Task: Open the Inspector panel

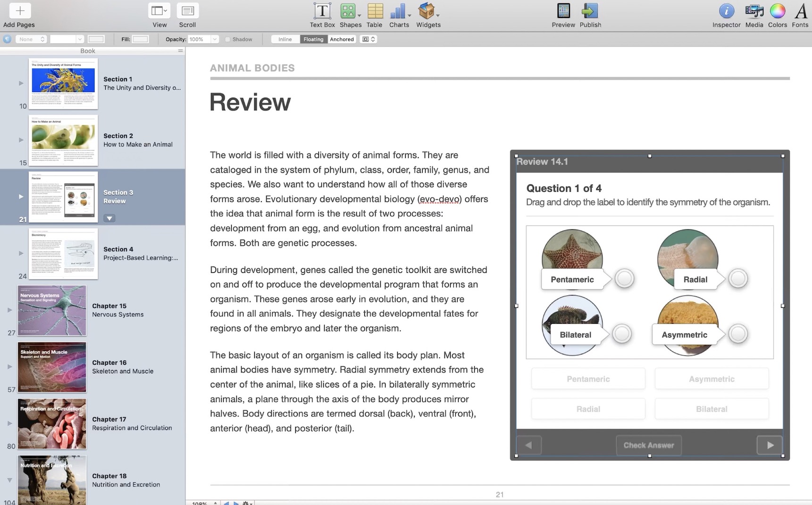Action: [726, 11]
